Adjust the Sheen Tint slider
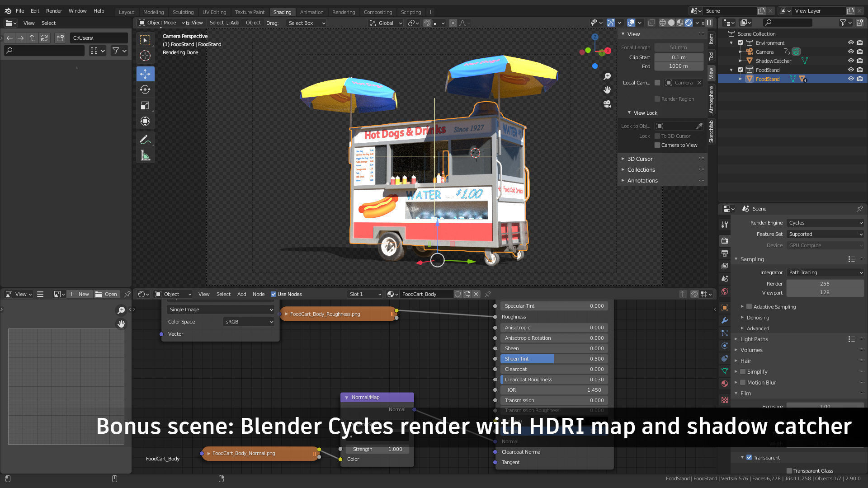The width and height of the screenshot is (868, 488). (554, 359)
